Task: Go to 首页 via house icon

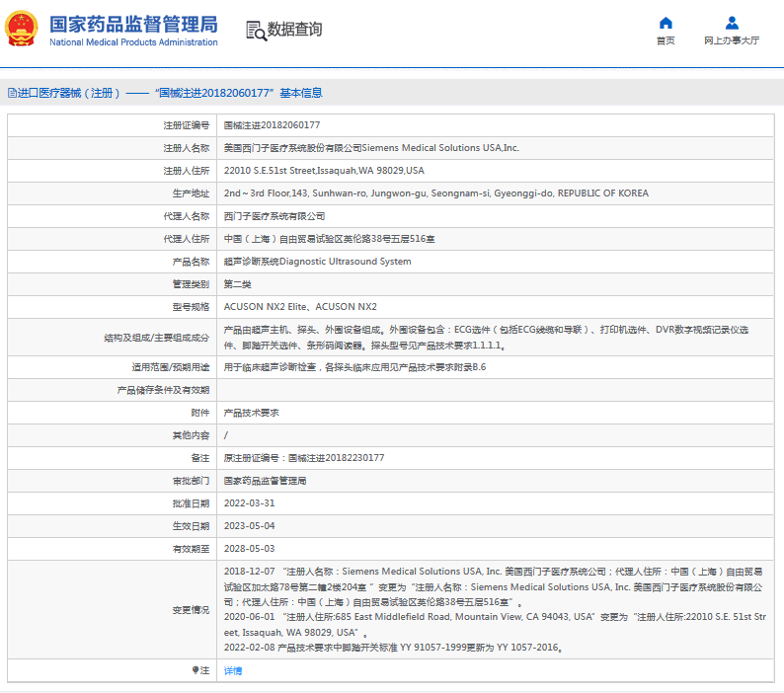Action: click(x=666, y=23)
